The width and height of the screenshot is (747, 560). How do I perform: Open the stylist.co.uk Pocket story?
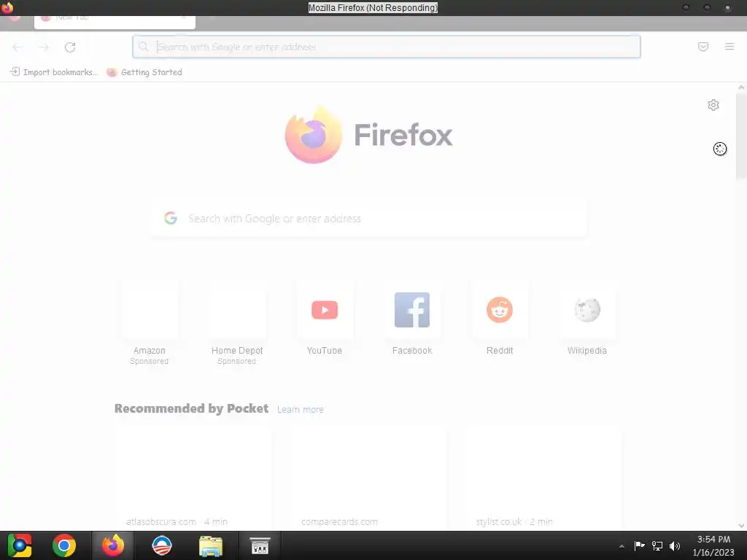tap(543, 478)
